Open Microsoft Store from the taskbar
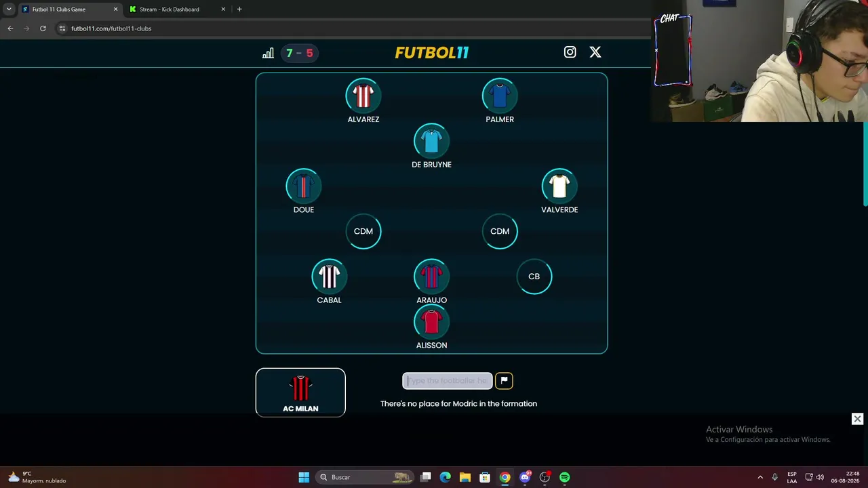Screen dimensions: 868x488 click(x=485, y=477)
